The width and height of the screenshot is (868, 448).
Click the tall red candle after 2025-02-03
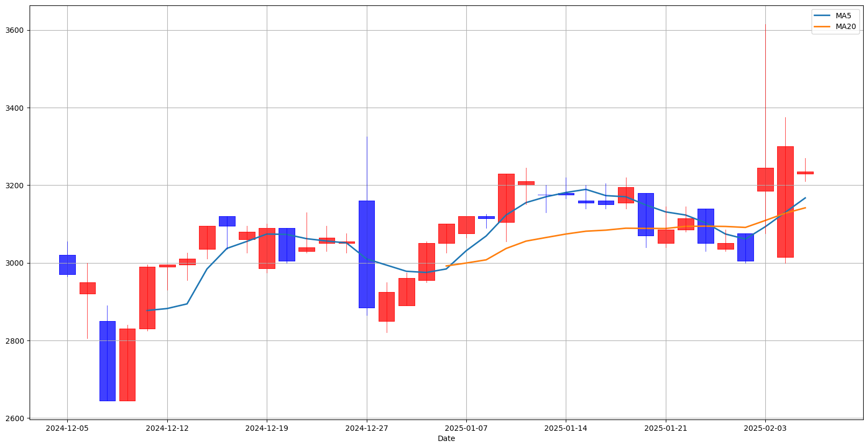pyautogui.click(x=785, y=202)
